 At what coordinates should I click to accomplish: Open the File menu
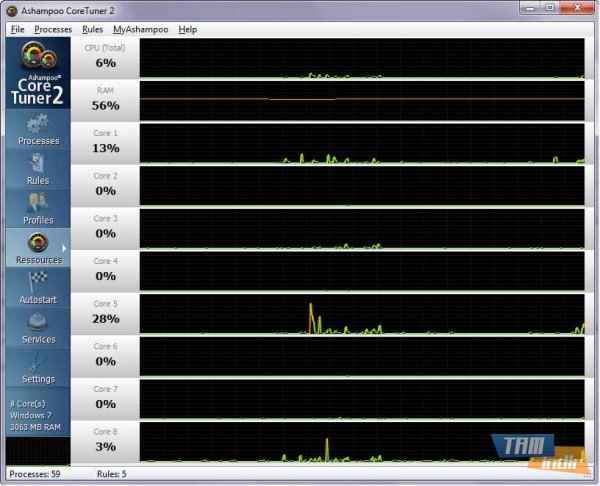[x=17, y=29]
